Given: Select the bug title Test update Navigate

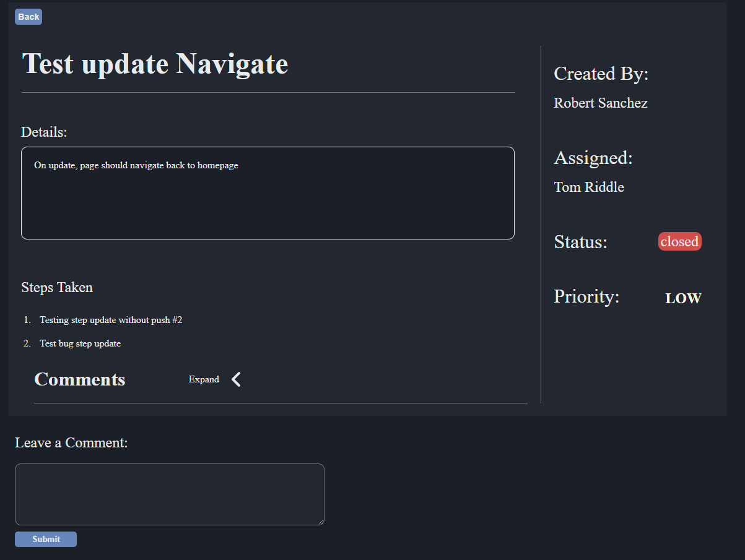Looking at the screenshot, I should click(x=155, y=63).
